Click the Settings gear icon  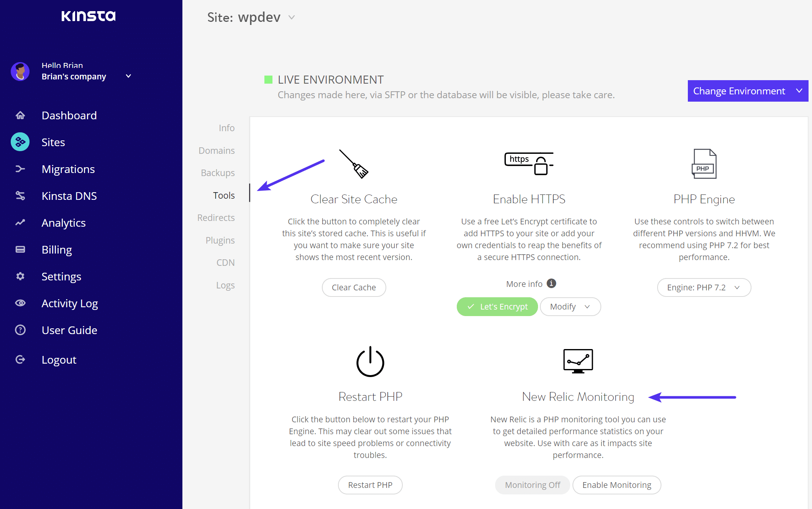tap(20, 276)
